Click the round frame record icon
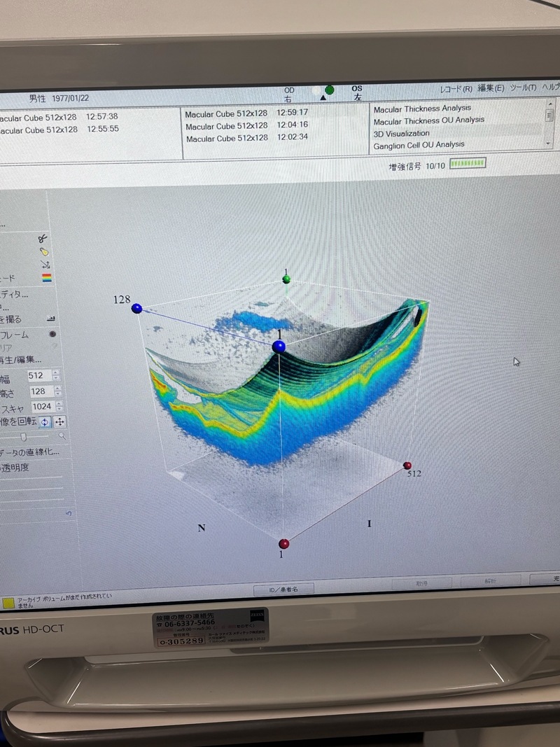This screenshot has width=560, height=747. [x=52, y=334]
